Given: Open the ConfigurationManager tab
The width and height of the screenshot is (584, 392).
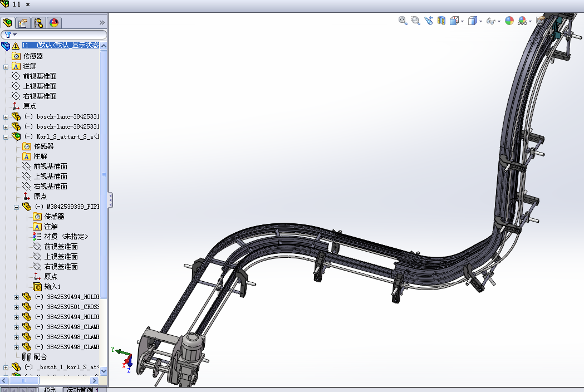Looking at the screenshot, I should [38, 23].
